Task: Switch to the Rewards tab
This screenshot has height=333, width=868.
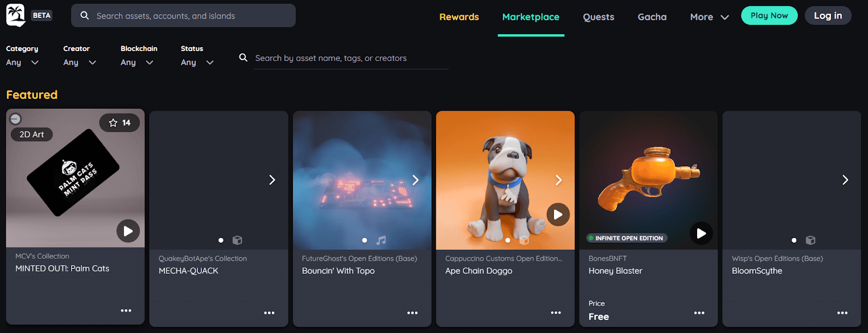Action: [459, 17]
